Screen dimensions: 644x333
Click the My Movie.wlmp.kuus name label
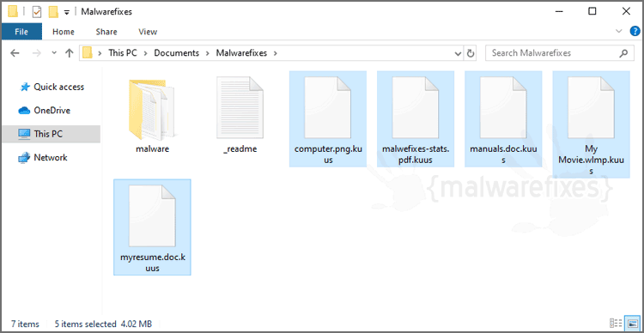(x=592, y=160)
